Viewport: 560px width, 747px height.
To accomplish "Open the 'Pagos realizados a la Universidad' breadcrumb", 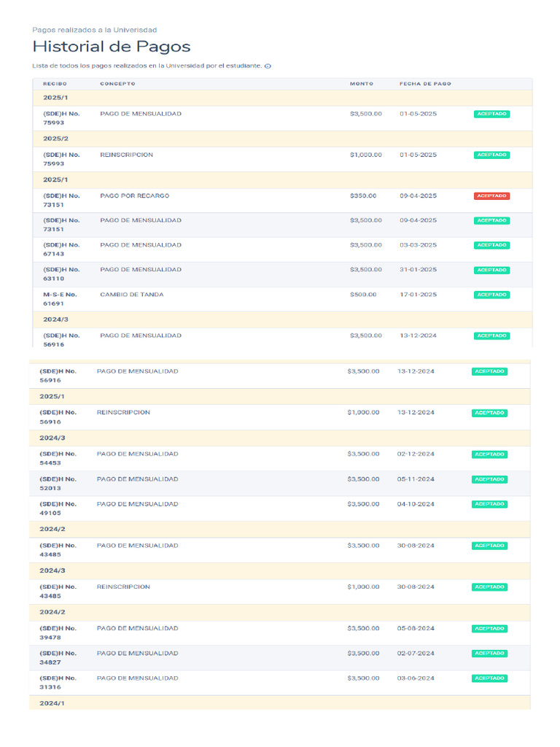I will click(94, 30).
